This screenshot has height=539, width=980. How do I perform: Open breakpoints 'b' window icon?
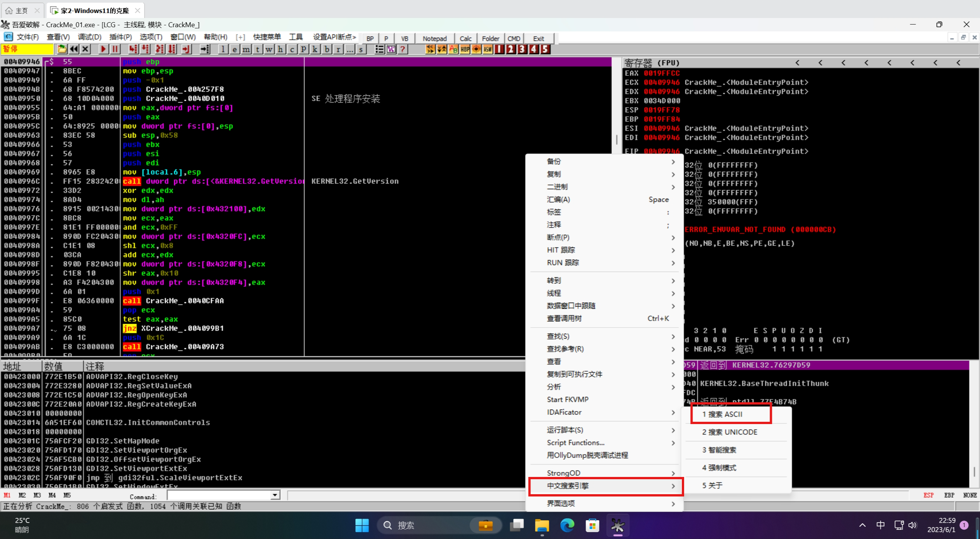click(327, 49)
